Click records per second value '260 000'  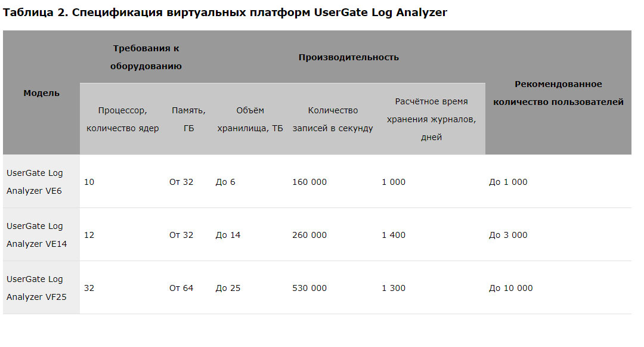(309, 234)
